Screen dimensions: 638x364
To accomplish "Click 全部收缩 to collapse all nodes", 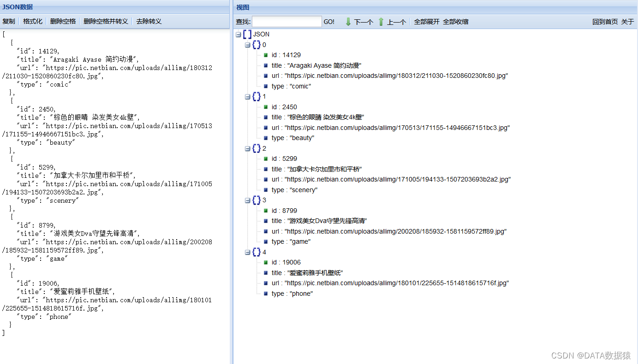I will (x=455, y=21).
